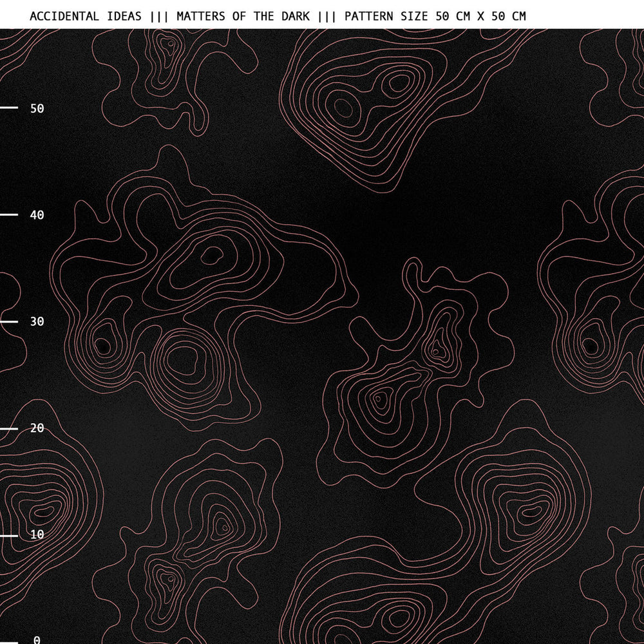This screenshot has height=644, width=644.
Task: Click the ruler label "40"
Action: click(37, 215)
